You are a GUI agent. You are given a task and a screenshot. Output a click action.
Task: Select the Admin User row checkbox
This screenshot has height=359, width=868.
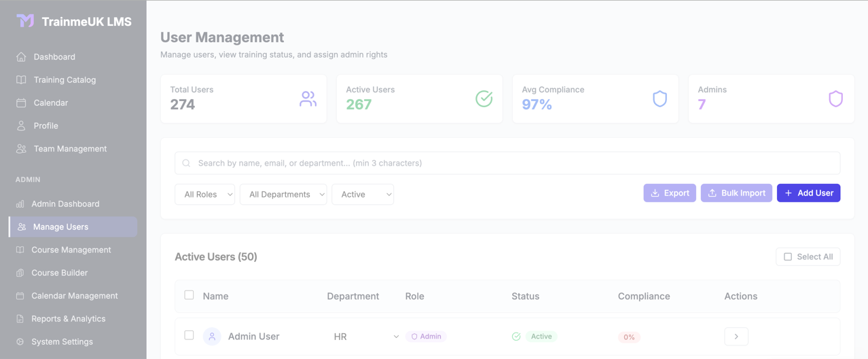click(189, 335)
